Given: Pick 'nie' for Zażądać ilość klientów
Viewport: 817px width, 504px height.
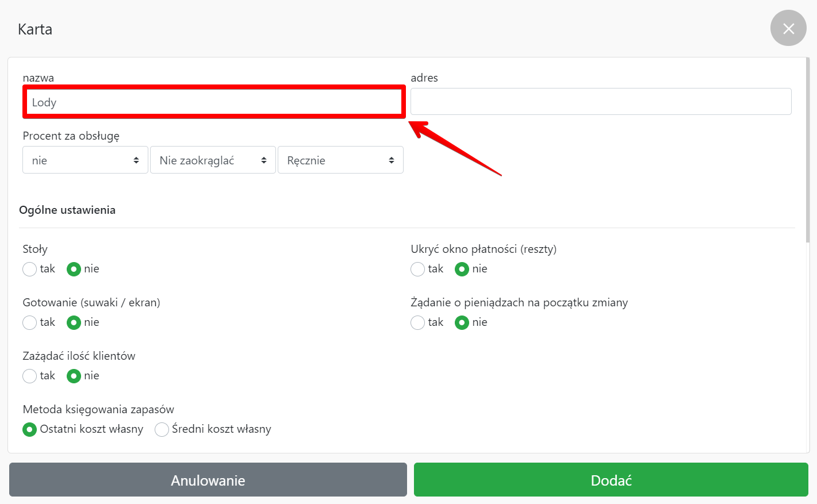Looking at the screenshot, I should coord(74,376).
